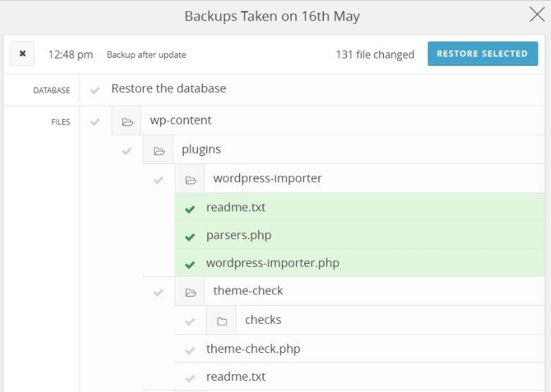Deselect readme.txt in wordpress-importer
Viewport: 551px width, 392px height.
tap(190, 209)
